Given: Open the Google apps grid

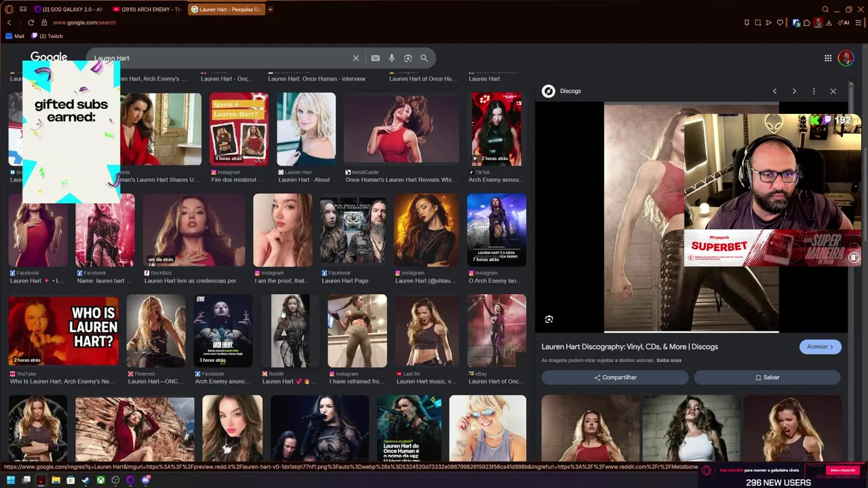Looking at the screenshot, I should pyautogui.click(x=828, y=58).
